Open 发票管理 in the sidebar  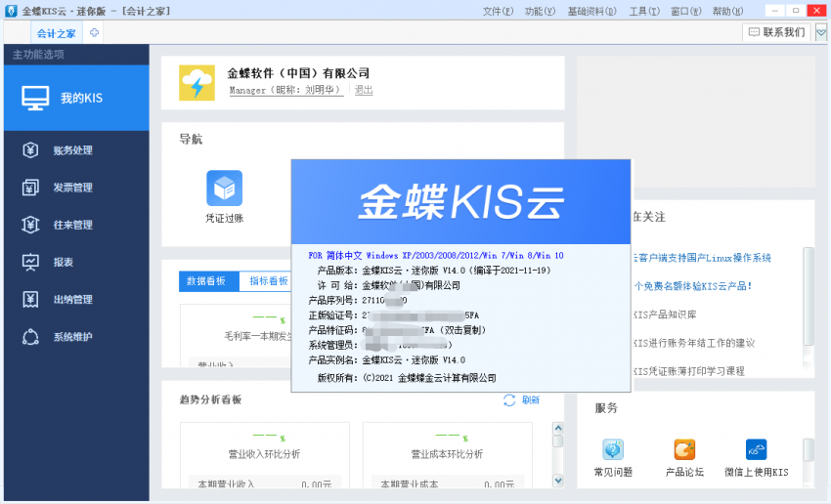(x=72, y=188)
